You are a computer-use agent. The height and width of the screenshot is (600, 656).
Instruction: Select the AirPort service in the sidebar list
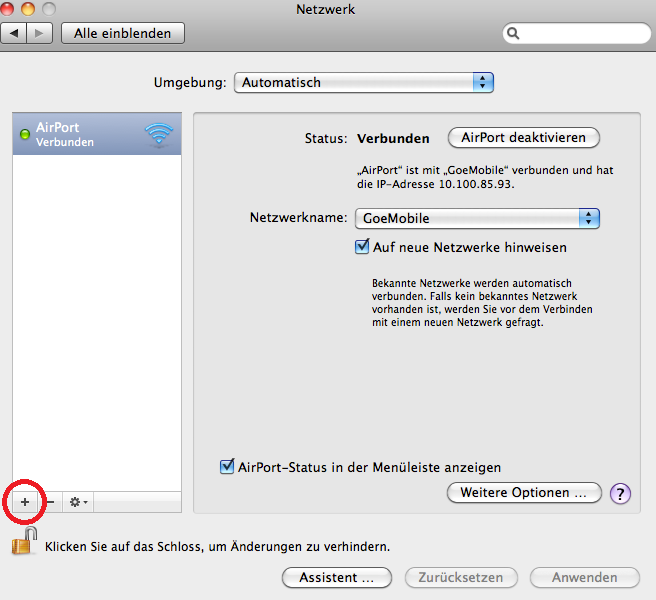[97, 134]
